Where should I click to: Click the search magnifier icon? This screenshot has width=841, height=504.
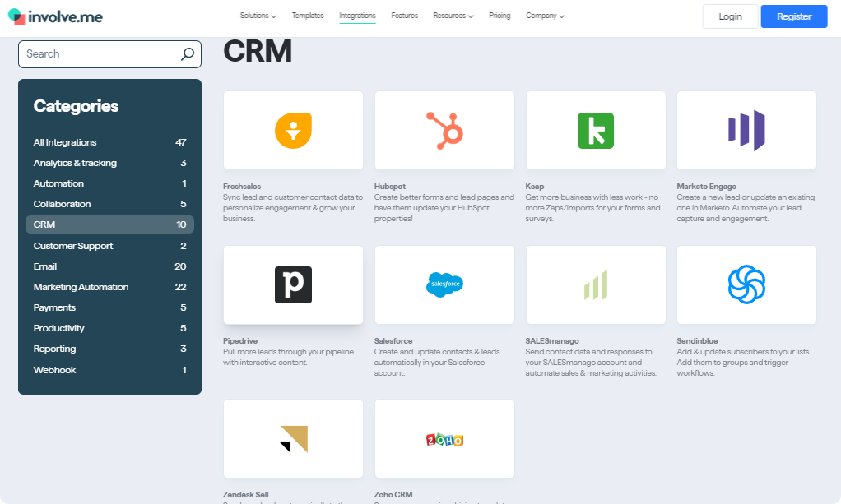[x=187, y=54]
